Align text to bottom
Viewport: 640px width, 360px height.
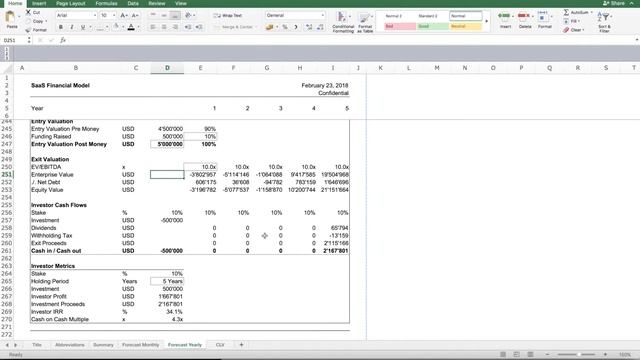click(x=175, y=16)
